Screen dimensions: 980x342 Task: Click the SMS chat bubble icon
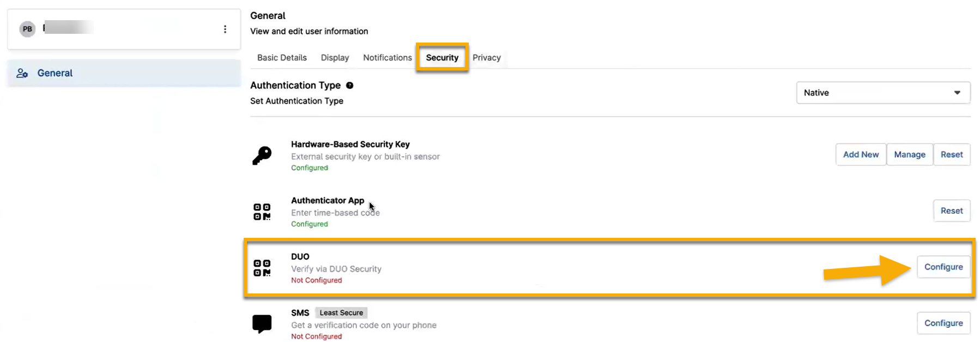pos(262,323)
